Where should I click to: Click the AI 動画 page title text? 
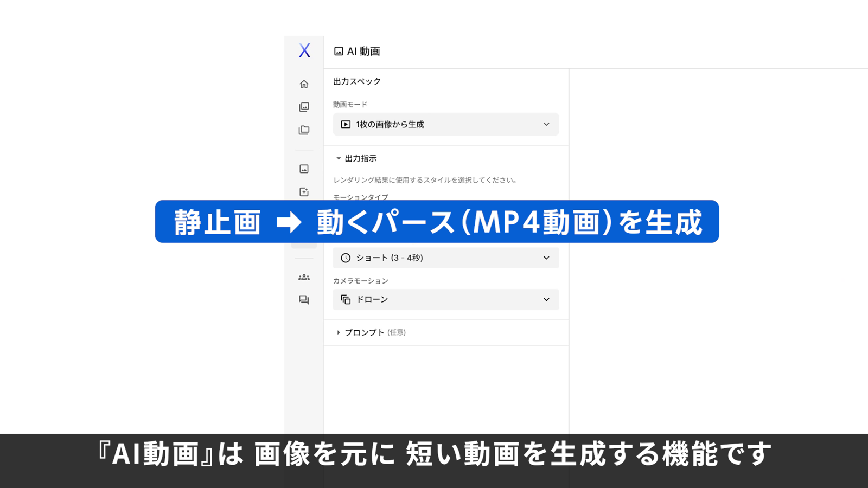(363, 52)
